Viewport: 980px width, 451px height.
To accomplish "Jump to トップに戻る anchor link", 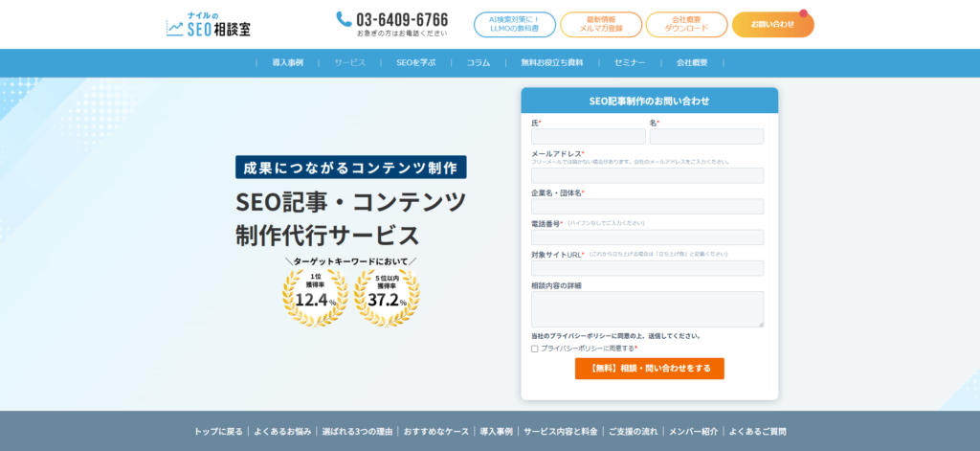I will click(x=218, y=432).
